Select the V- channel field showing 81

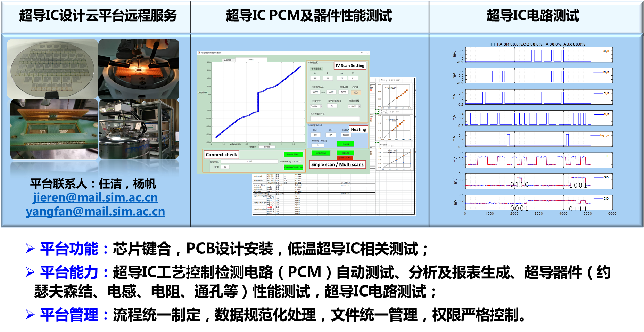pos(353,79)
